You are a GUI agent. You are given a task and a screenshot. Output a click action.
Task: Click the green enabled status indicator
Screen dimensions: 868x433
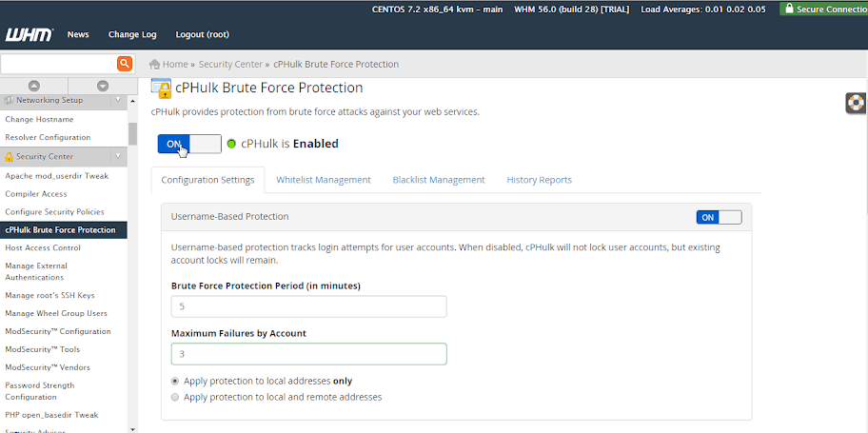tap(231, 144)
